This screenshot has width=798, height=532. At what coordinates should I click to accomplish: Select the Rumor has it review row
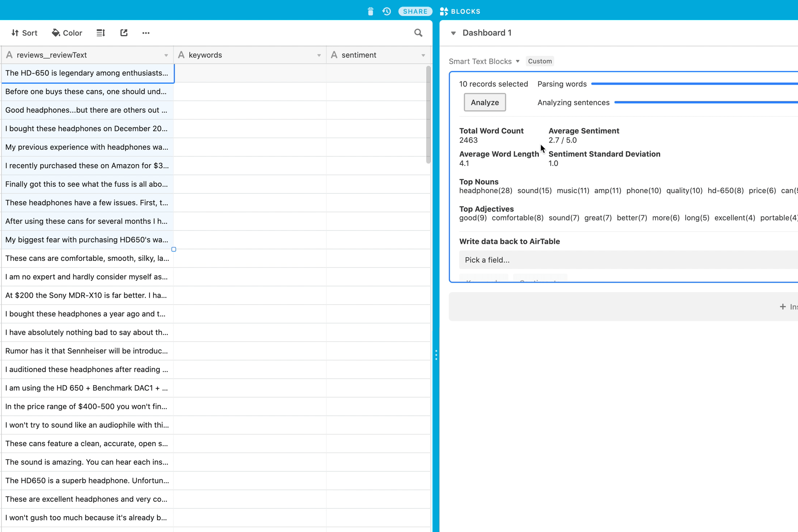click(87, 351)
